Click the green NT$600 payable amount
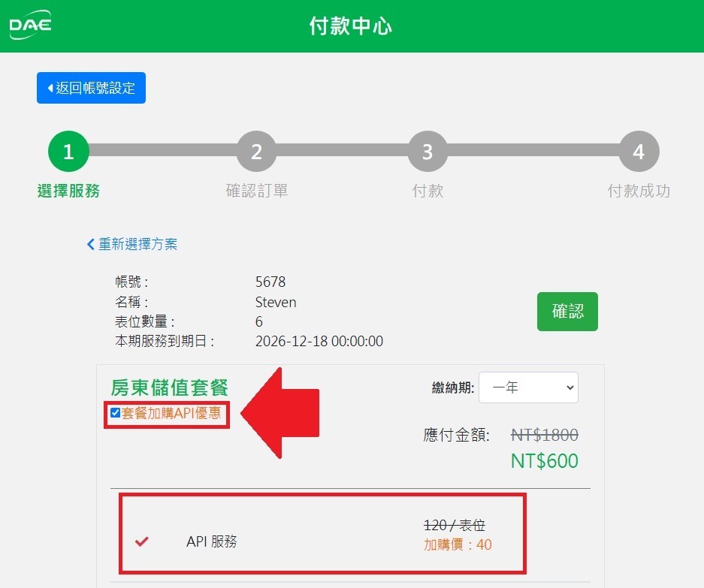 click(x=544, y=460)
